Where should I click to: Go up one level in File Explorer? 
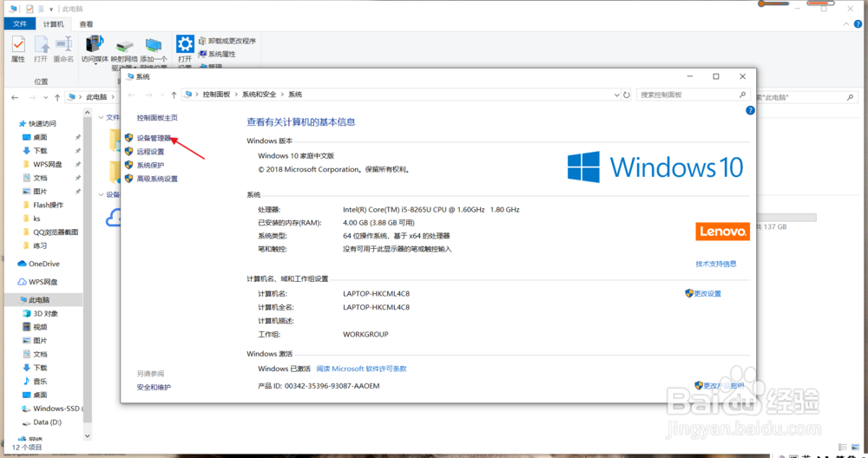pos(57,97)
